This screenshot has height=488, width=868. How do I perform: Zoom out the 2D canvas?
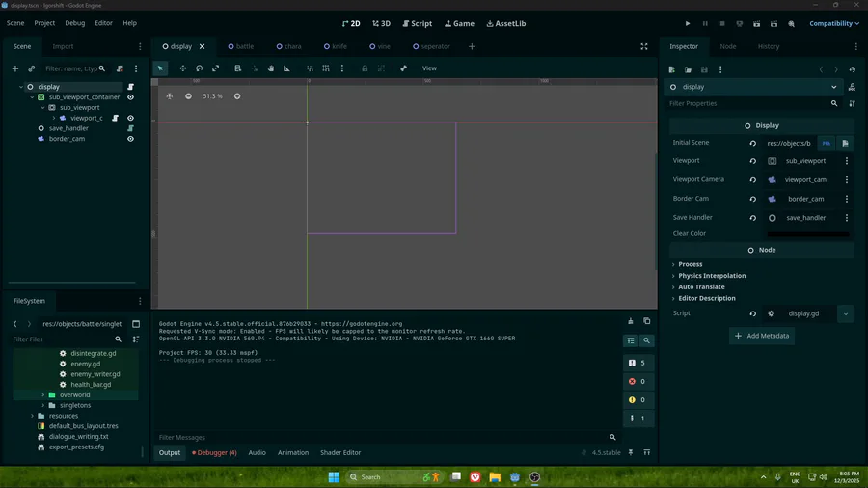click(x=188, y=96)
